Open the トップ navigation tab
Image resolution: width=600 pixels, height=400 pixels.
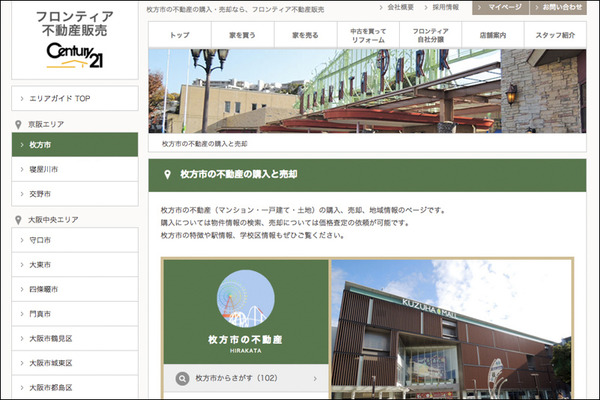pos(180,35)
